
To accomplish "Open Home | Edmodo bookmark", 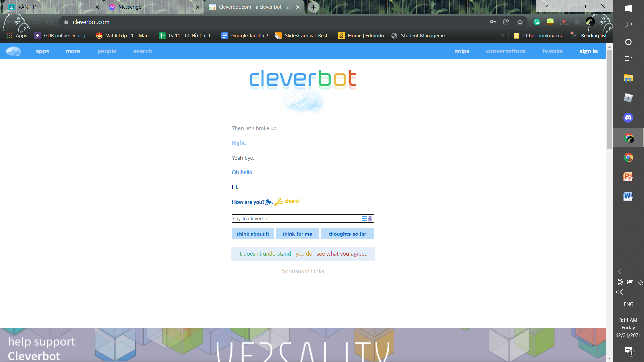I will click(x=361, y=36).
